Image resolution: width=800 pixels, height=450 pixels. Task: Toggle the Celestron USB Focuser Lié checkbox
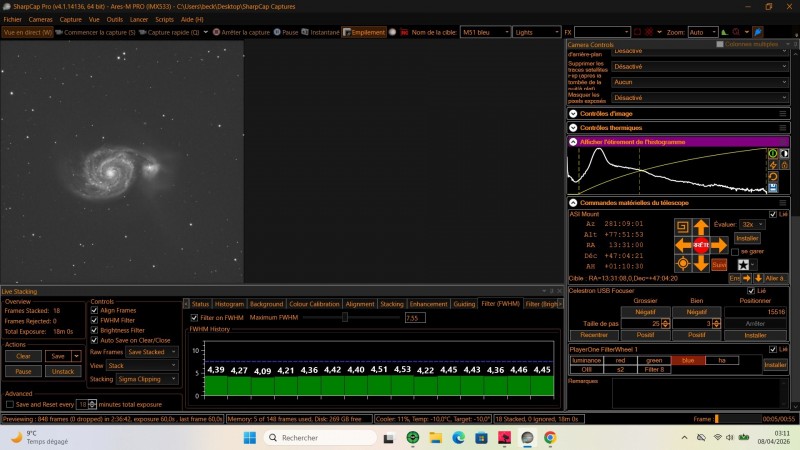(751, 291)
